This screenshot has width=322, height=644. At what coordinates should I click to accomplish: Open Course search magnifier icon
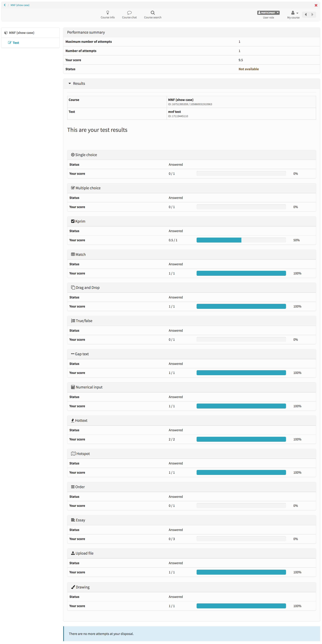pyautogui.click(x=153, y=12)
